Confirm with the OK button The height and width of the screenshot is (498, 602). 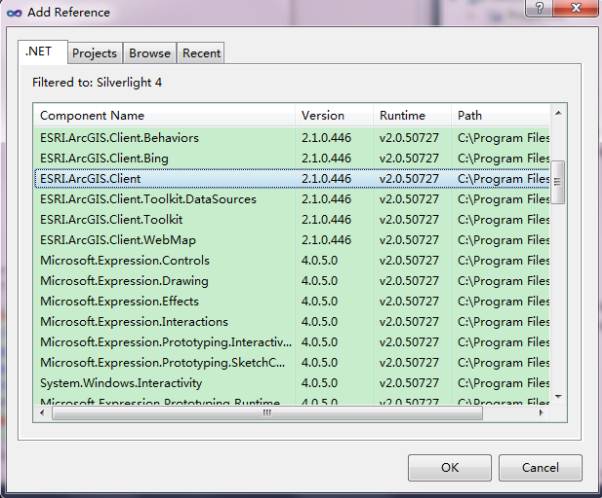pos(450,468)
